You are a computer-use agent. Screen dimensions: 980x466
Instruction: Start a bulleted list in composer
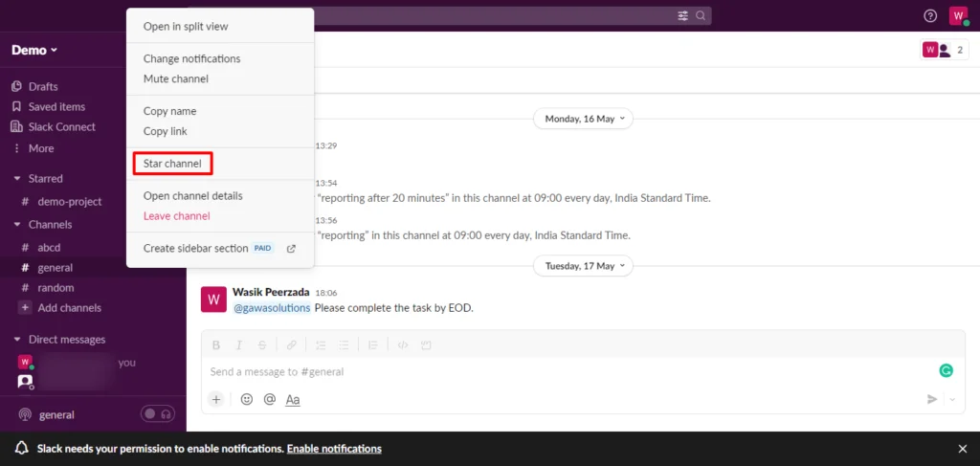point(344,344)
